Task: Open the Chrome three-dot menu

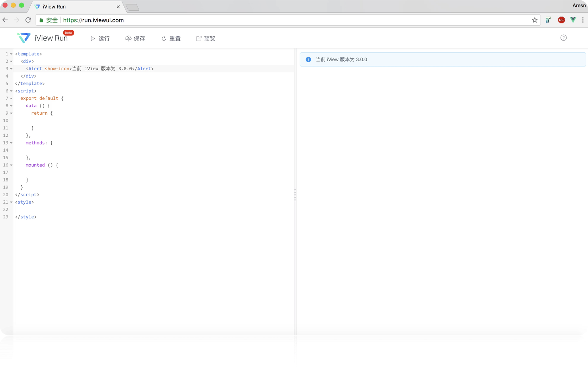Action: (x=583, y=20)
